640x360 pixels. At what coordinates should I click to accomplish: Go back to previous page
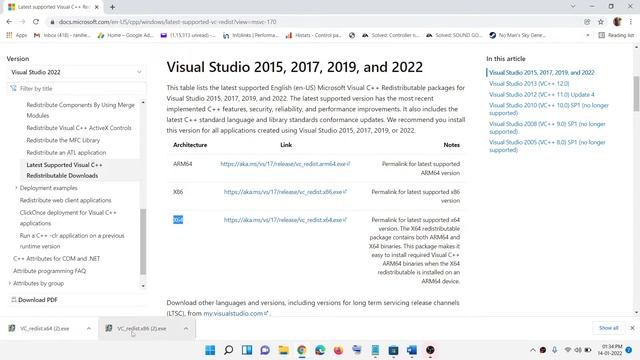point(9,22)
